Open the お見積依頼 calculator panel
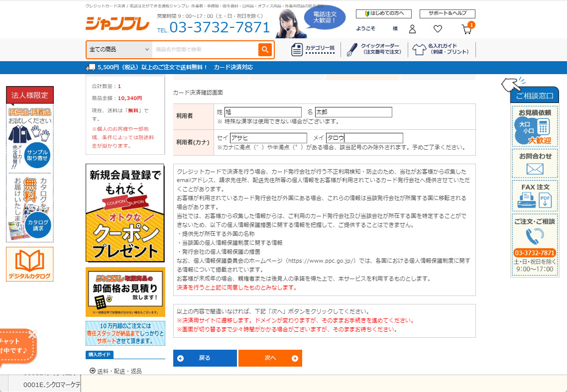This screenshot has height=392, width=567. tap(534, 127)
